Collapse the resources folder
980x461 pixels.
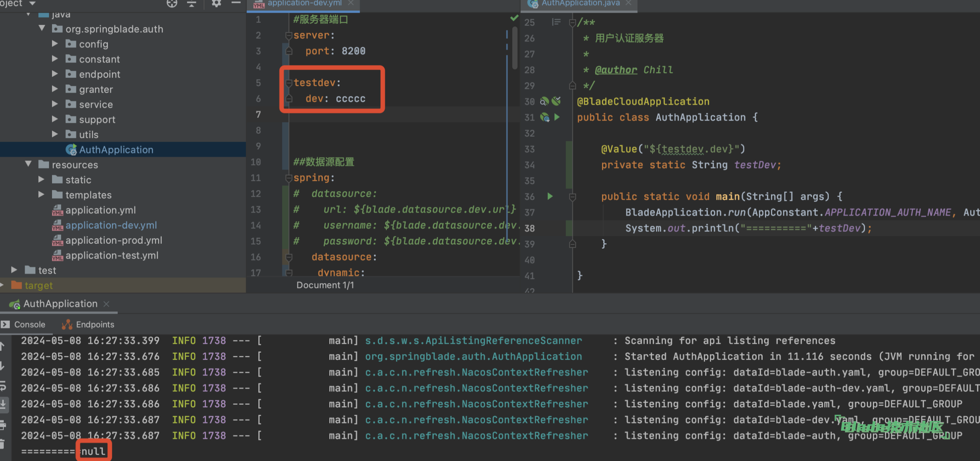28,164
